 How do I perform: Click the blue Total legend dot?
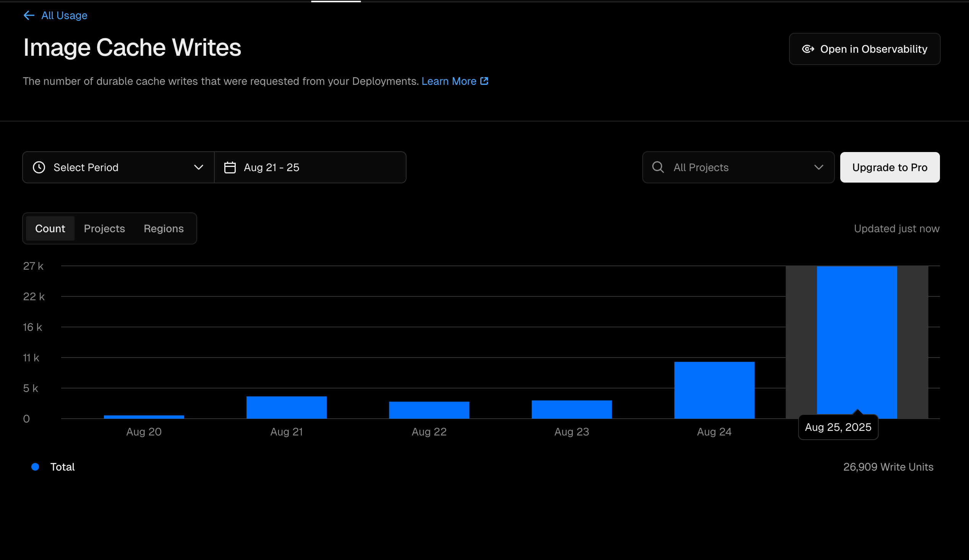click(35, 467)
